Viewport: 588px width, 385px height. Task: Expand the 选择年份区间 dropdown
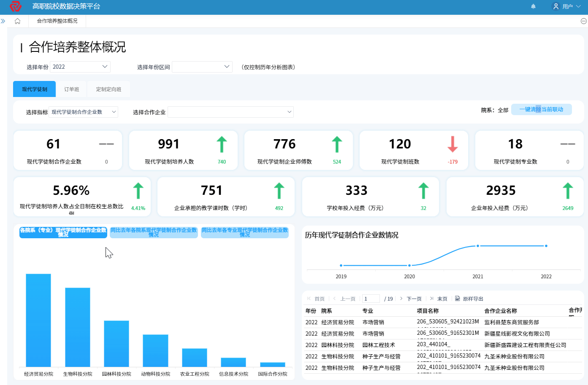(x=202, y=67)
